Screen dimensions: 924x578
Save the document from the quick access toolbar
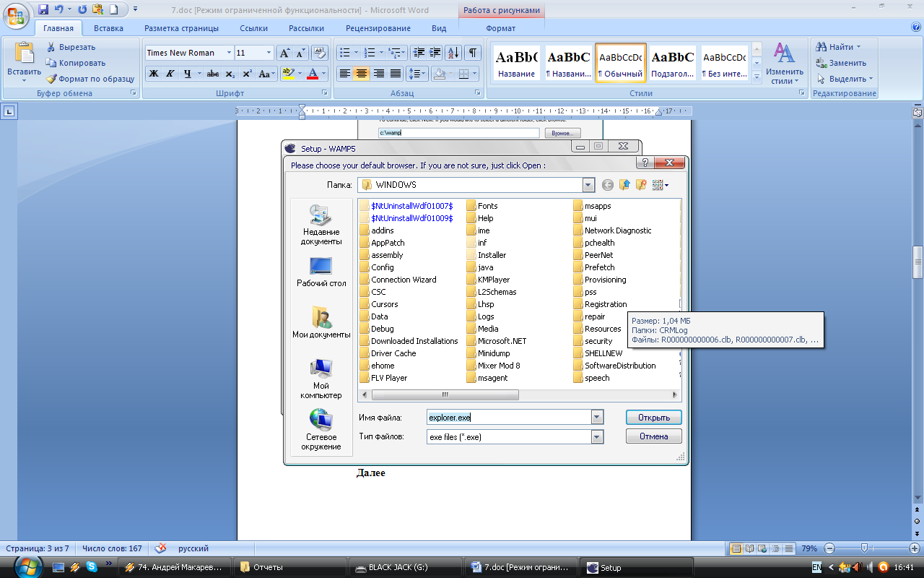[x=43, y=10]
